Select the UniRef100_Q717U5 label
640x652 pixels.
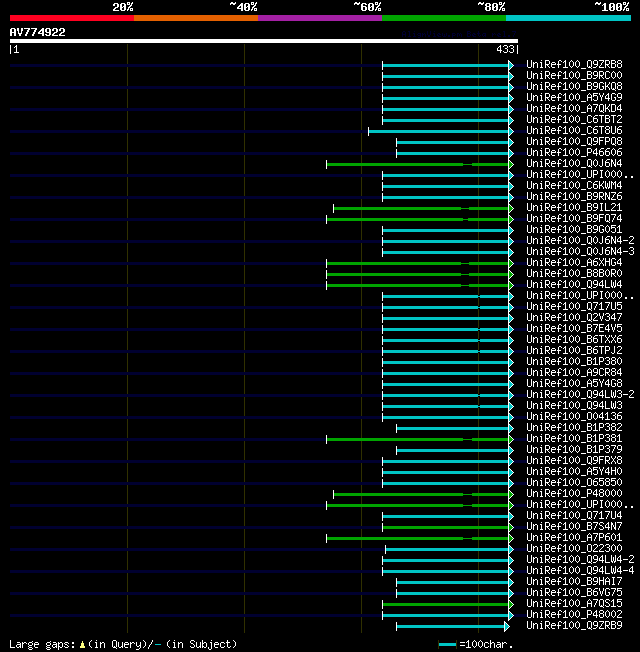point(574,306)
